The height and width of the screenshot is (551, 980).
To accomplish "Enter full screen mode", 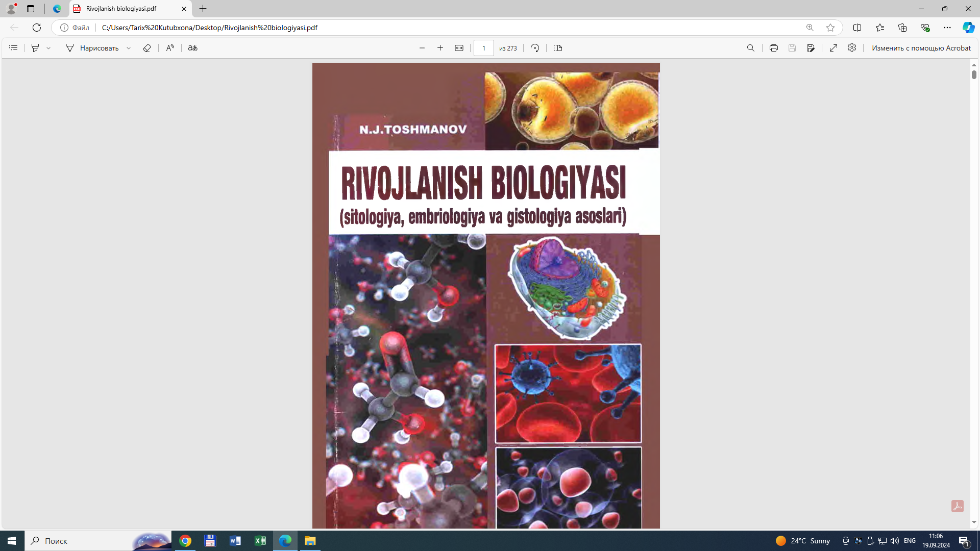I will [834, 48].
